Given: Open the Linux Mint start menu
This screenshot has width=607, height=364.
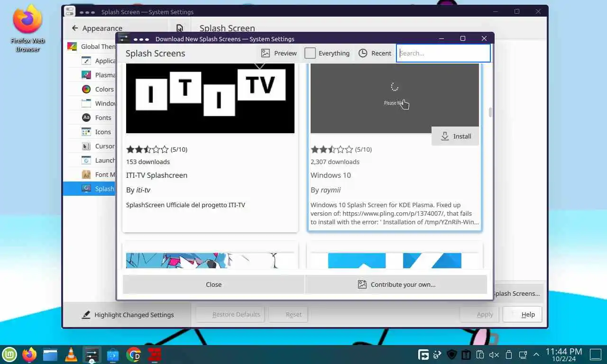Looking at the screenshot, I should click(9, 355).
